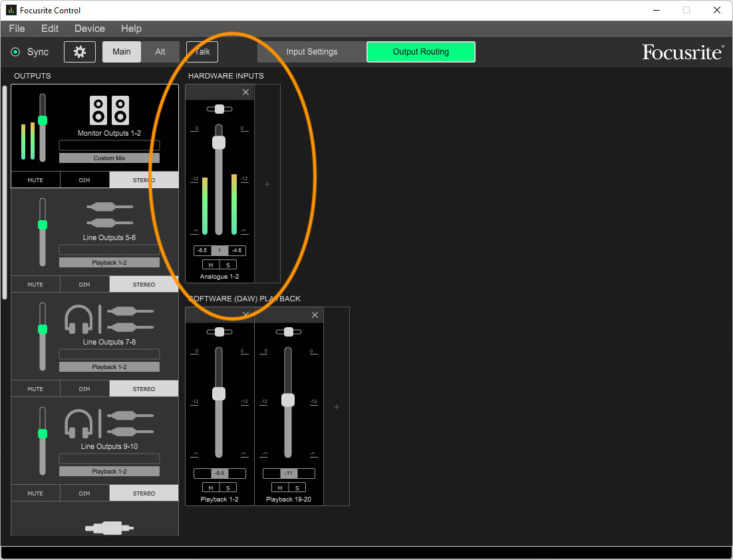Mute Line Outputs 9-10
733x560 pixels.
35,493
